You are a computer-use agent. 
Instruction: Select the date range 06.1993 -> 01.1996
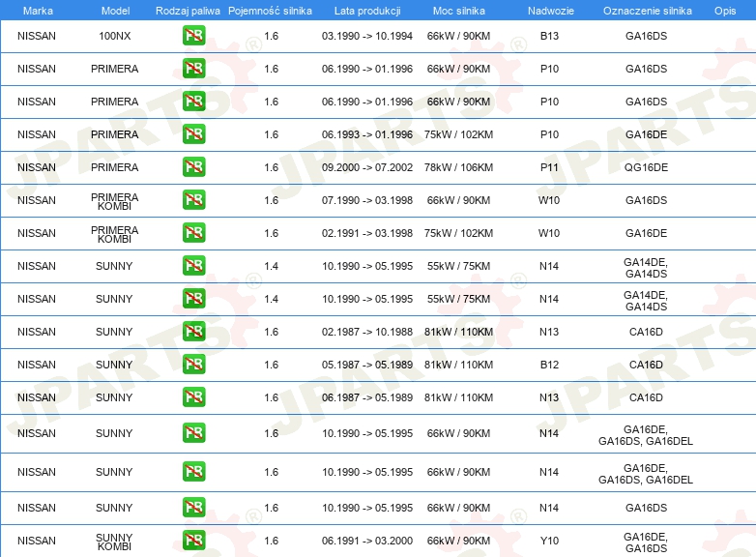pyautogui.click(x=367, y=134)
